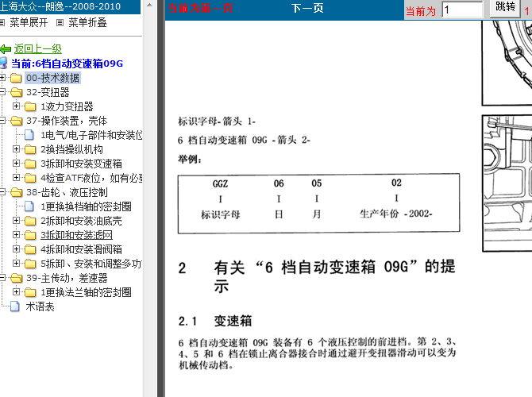Click the folder icon of 2换挡操纵机构
Image resolution: width=532 pixels, height=397 pixels.
(x=30, y=149)
